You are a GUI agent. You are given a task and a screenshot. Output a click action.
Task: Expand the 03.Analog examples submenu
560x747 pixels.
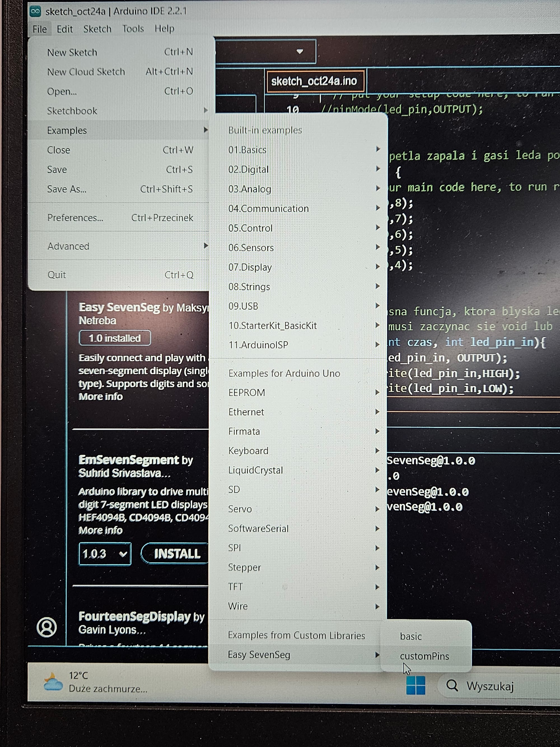pyautogui.click(x=298, y=189)
